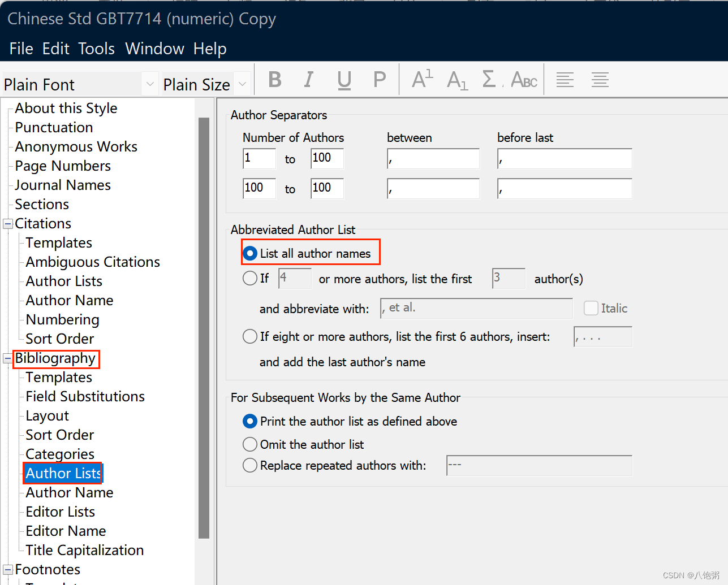Collapse the Bibliography tree section
Image resolution: width=728 pixels, height=585 pixels.
tap(7, 359)
